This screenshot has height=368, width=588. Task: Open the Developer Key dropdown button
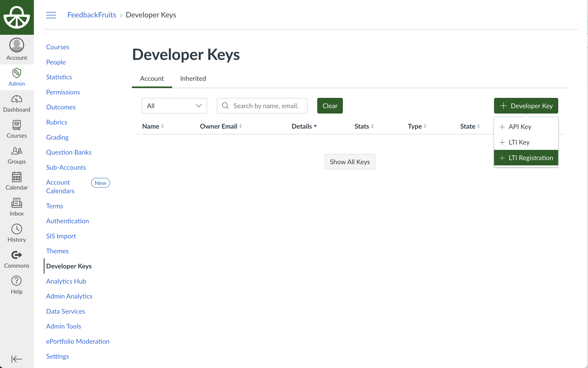(x=526, y=106)
